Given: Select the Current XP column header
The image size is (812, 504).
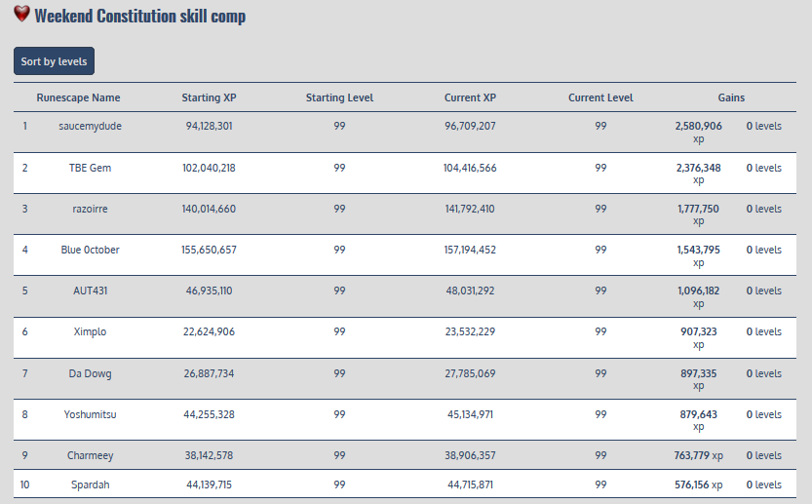Looking at the screenshot, I should (x=470, y=97).
